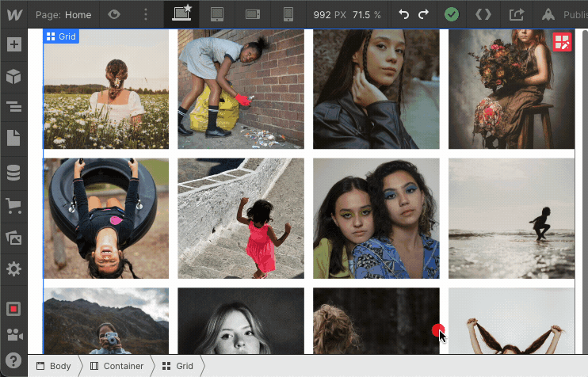This screenshot has width=588, height=377.
Task: Click the Undo arrow button
Action: pyautogui.click(x=404, y=14)
